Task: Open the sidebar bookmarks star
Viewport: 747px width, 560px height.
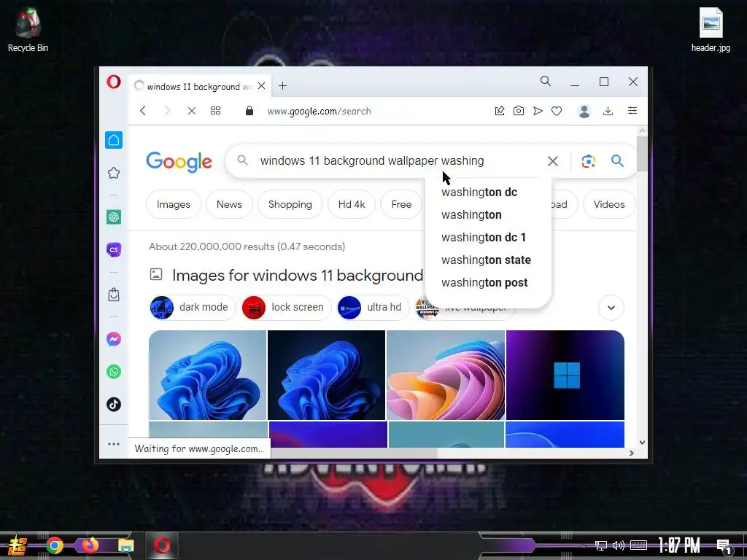Action: tap(113, 173)
